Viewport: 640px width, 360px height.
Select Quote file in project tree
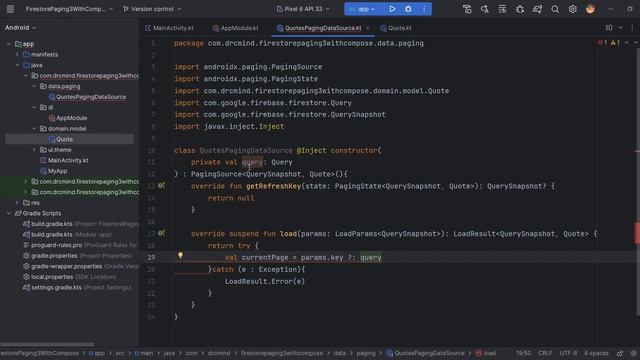pos(60,139)
